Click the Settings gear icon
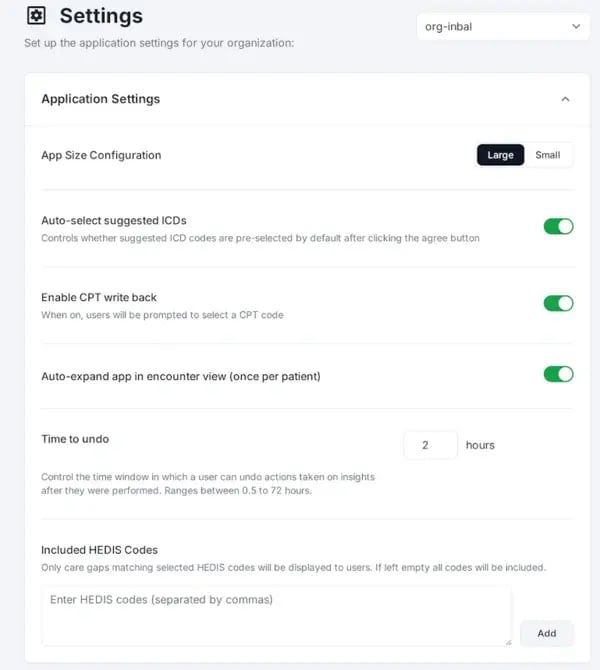Image resolution: width=600 pixels, height=670 pixels. click(x=36, y=16)
